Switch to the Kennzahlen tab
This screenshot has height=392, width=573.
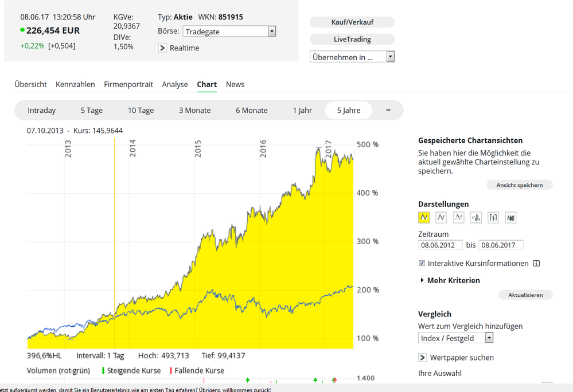coord(75,84)
